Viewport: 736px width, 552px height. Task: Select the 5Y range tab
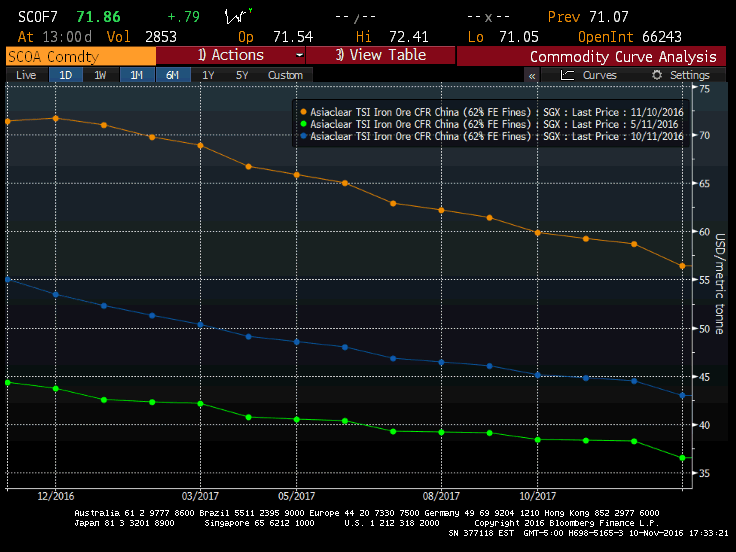(241, 75)
